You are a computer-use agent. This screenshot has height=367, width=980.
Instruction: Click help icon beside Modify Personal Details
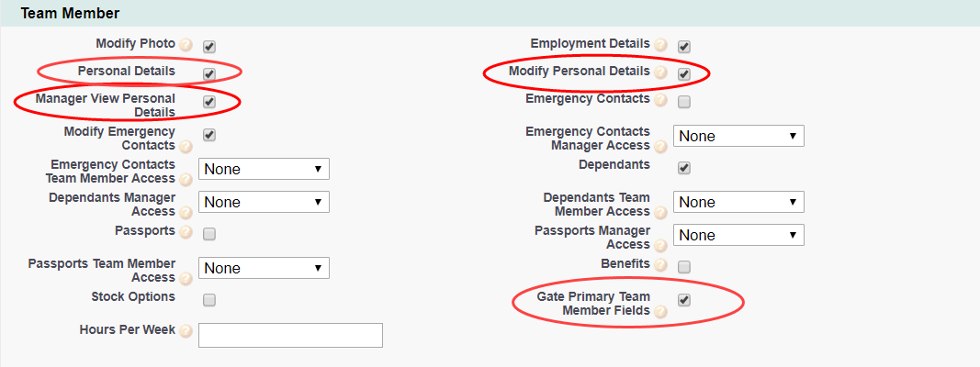(661, 72)
